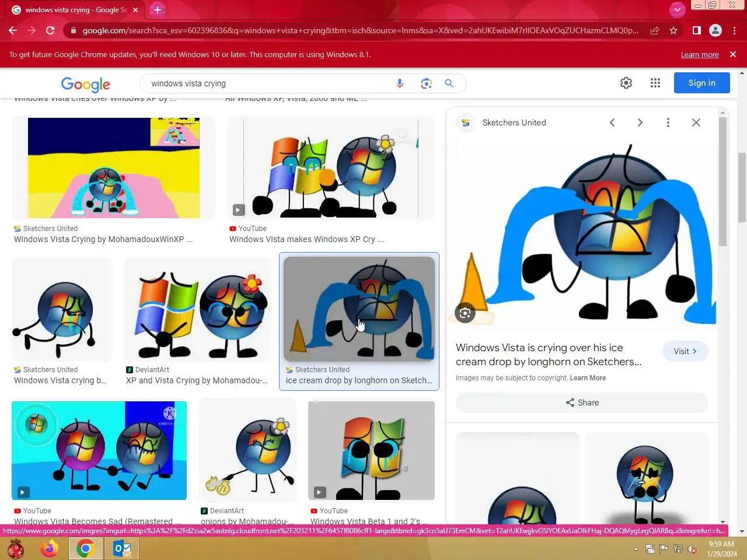Open preview panel more options menu
747x560 pixels.
coord(668,123)
